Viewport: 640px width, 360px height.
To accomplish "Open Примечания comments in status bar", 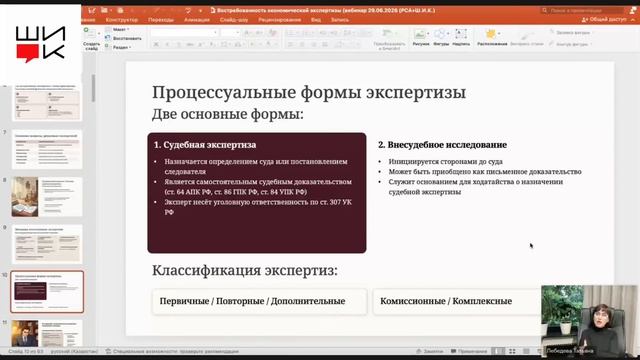I will coord(469,351).
